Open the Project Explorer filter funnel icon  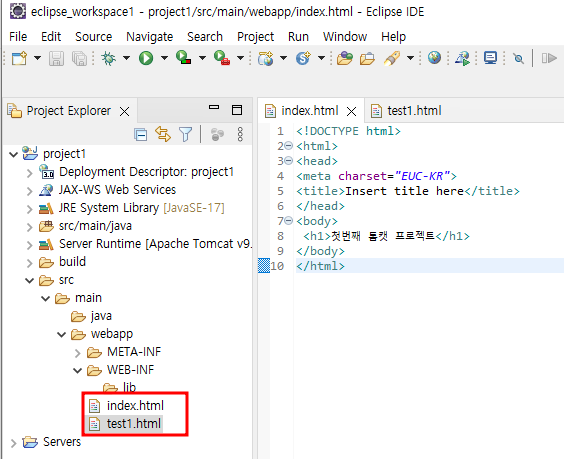click(x=186, y=134)
